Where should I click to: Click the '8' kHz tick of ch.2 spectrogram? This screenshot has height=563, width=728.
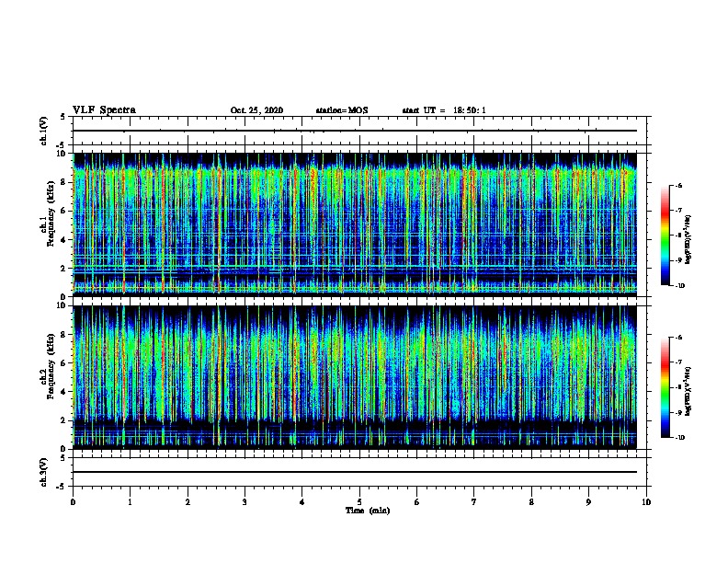pos(64,335)
